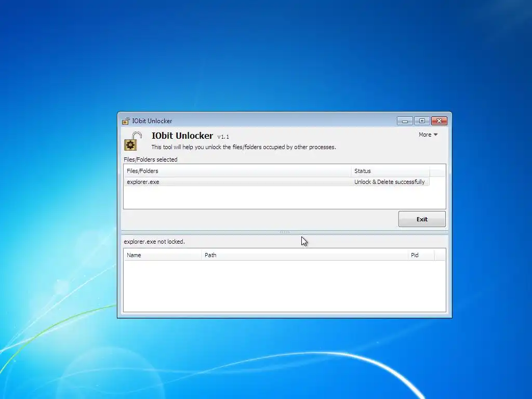Click the splitter grip between panels
The image size is (532, 399).
tap(285, 232)
